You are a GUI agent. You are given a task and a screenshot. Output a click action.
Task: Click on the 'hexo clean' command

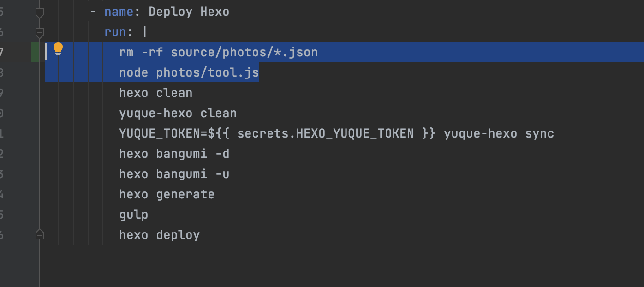point(155,93)
